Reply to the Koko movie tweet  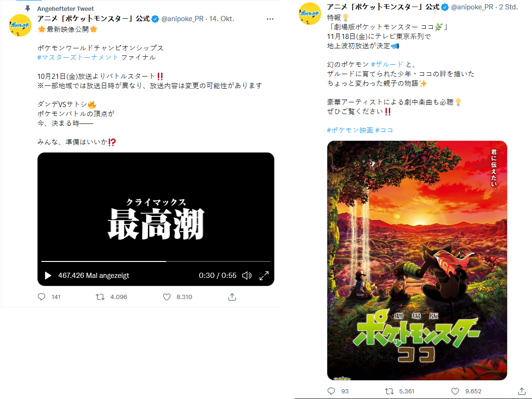331,391
